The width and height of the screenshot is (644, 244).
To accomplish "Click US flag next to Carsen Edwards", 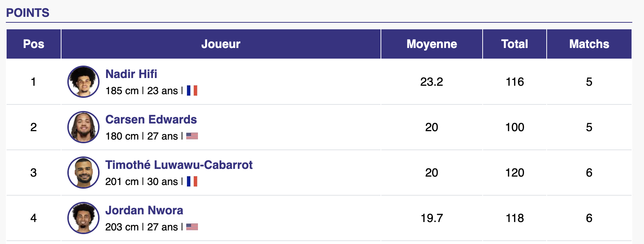I will coord(192,136).
